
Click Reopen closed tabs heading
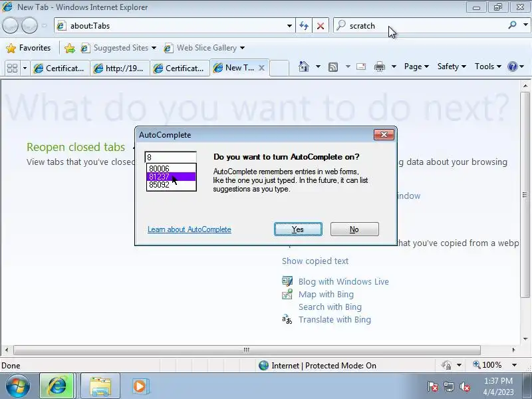pos(76,147)
